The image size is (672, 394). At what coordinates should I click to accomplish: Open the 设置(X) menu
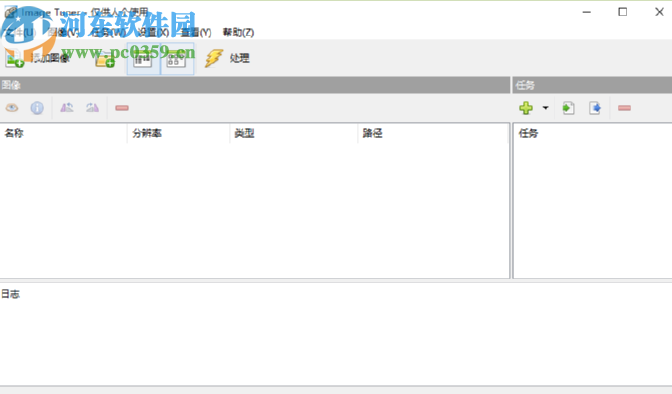tap(153, 32)
